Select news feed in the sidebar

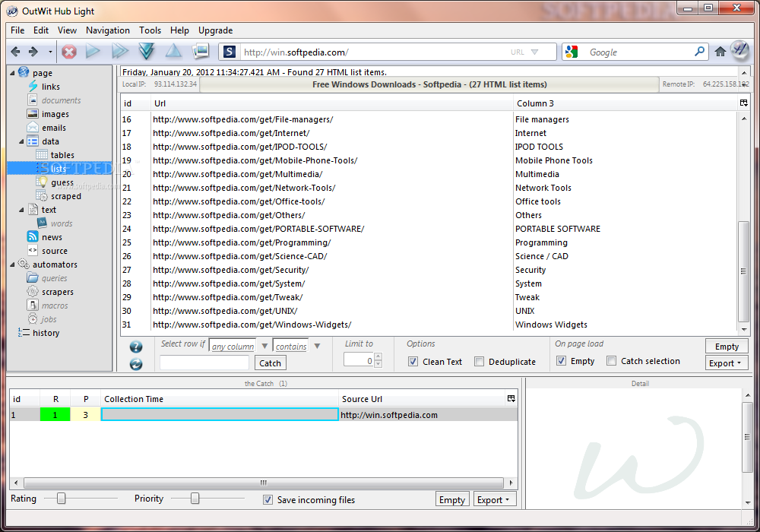coord(52,237)
